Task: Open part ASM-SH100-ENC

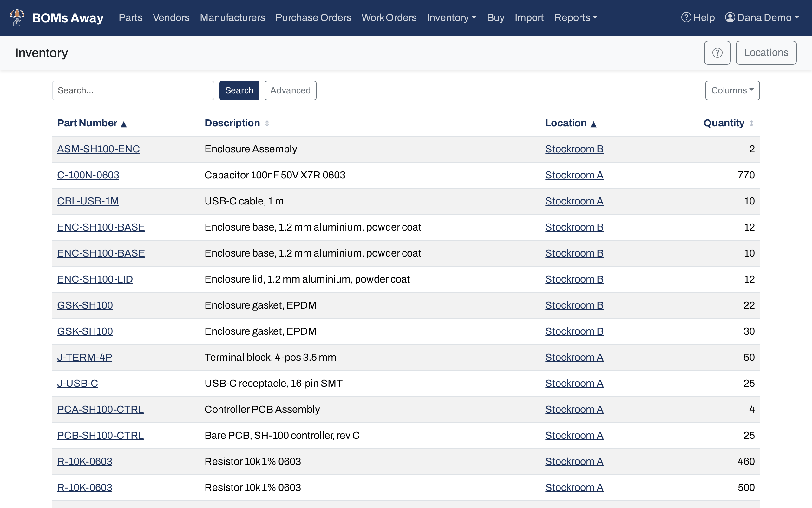Action: coord(98,149)
